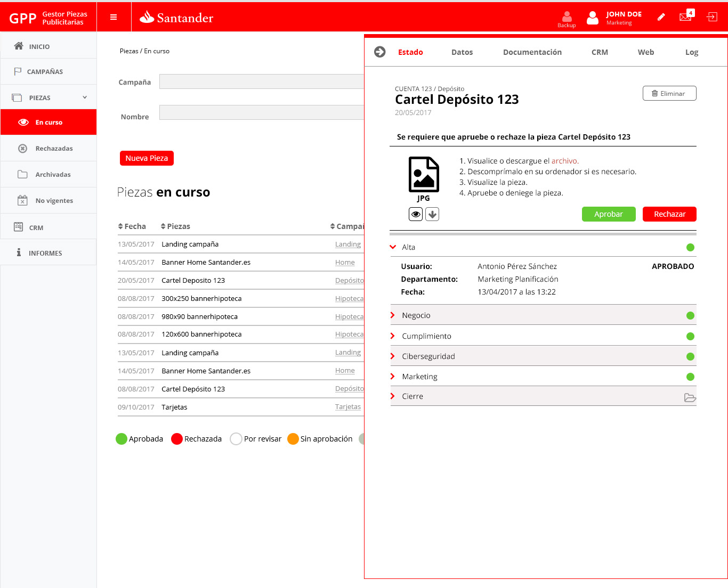Select the Tarjetas piece row
The image size is (728, 588).
(x=241, y=407)
